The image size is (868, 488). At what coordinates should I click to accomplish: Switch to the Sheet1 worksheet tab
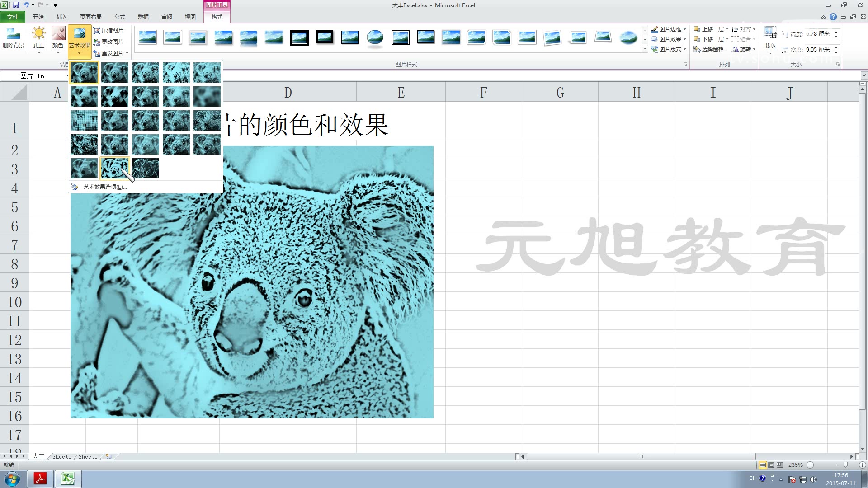(61, 456)
